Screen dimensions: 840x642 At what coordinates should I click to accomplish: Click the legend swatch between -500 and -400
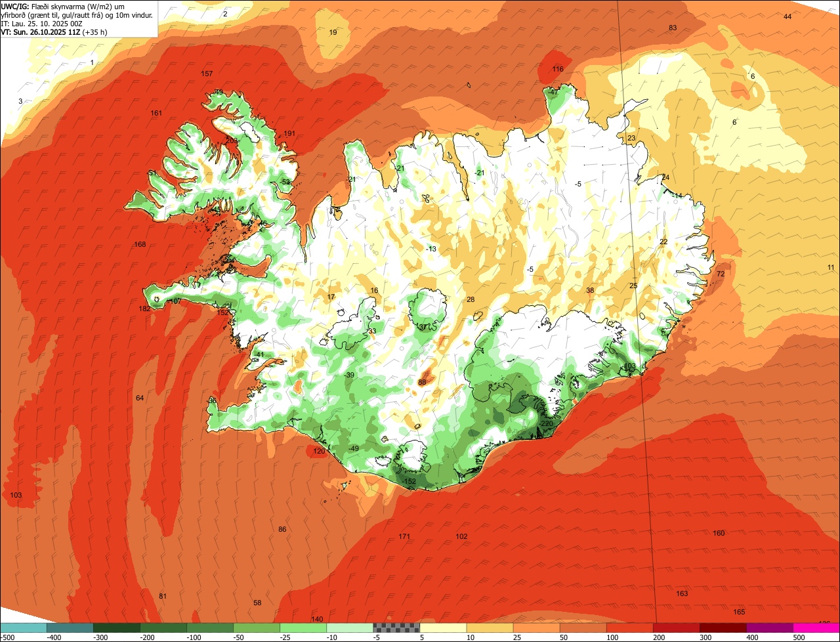[24, 628]
